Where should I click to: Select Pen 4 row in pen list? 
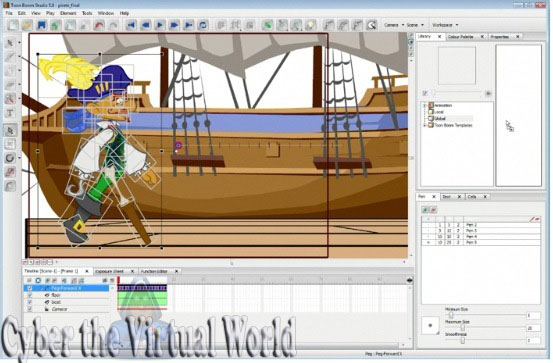[x=481, y=236]
